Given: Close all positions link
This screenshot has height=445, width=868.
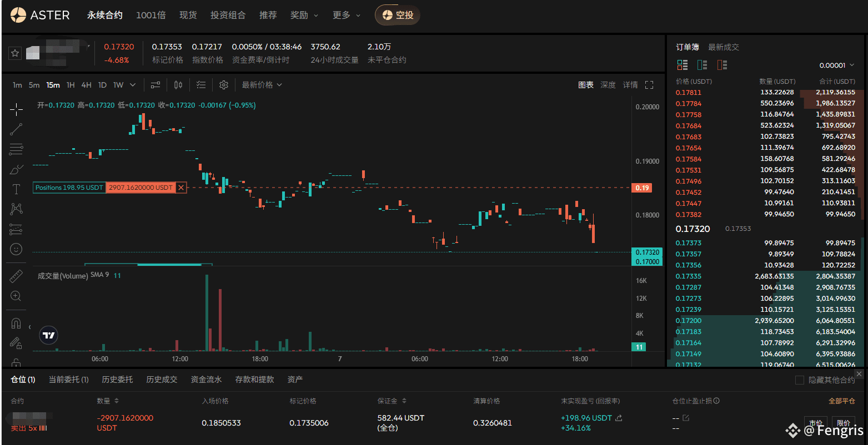Looking at the screenshot, I should pos(841,401).
